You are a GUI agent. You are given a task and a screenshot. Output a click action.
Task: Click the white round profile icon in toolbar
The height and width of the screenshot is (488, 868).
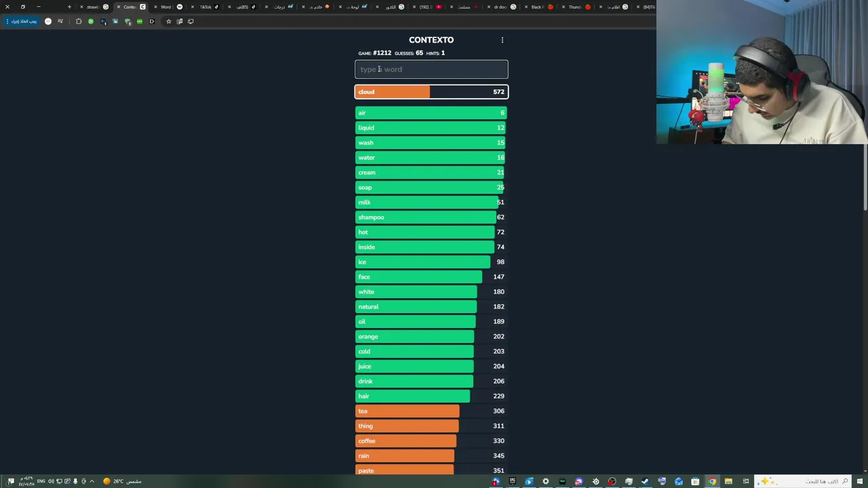(48, 21)
